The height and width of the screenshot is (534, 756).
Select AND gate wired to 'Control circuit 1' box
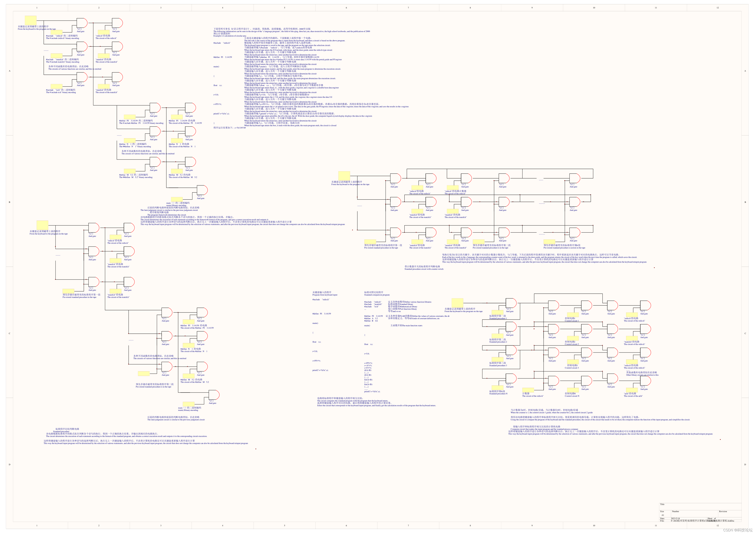coord(586,305)
